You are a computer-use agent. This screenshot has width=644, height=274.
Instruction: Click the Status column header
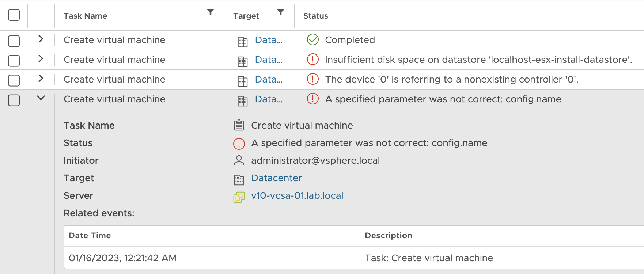point(316,16)
